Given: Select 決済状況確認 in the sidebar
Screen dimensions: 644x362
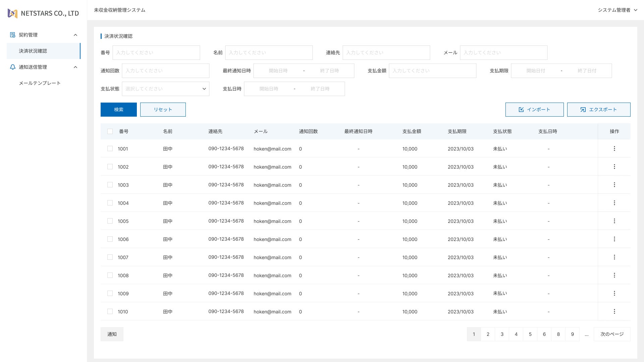Looking at the screenshot, I should tap(33, 51).
